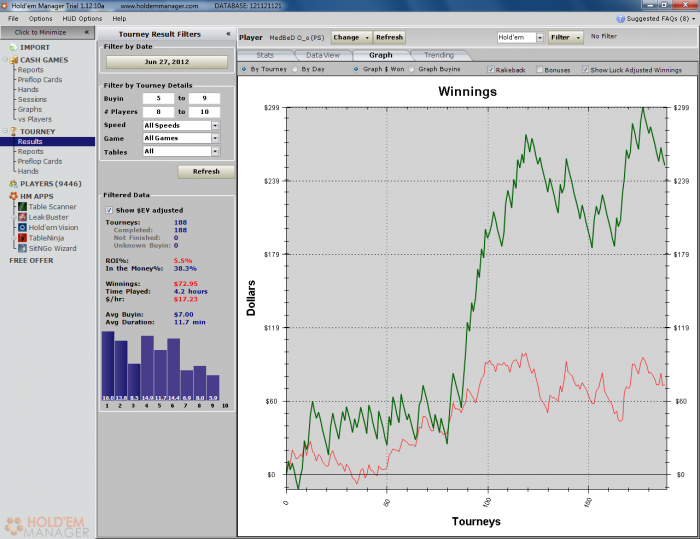
Task: Open the Help menu
Action: coord(119,19)
